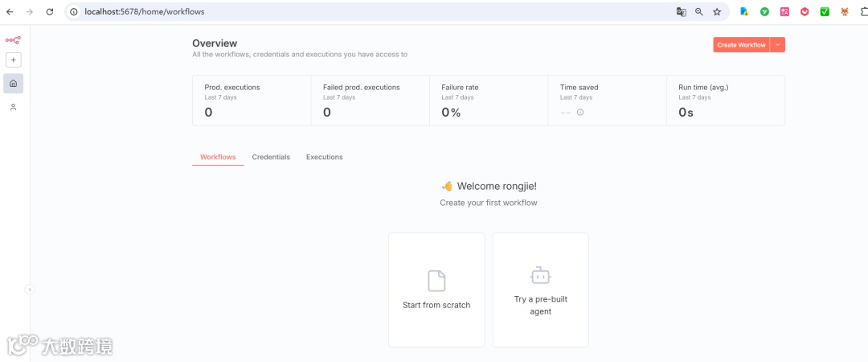The width and height of the screenshot is (868, 362).
Task: Select the Workflows tab
Action: click(x=218, y=158)
